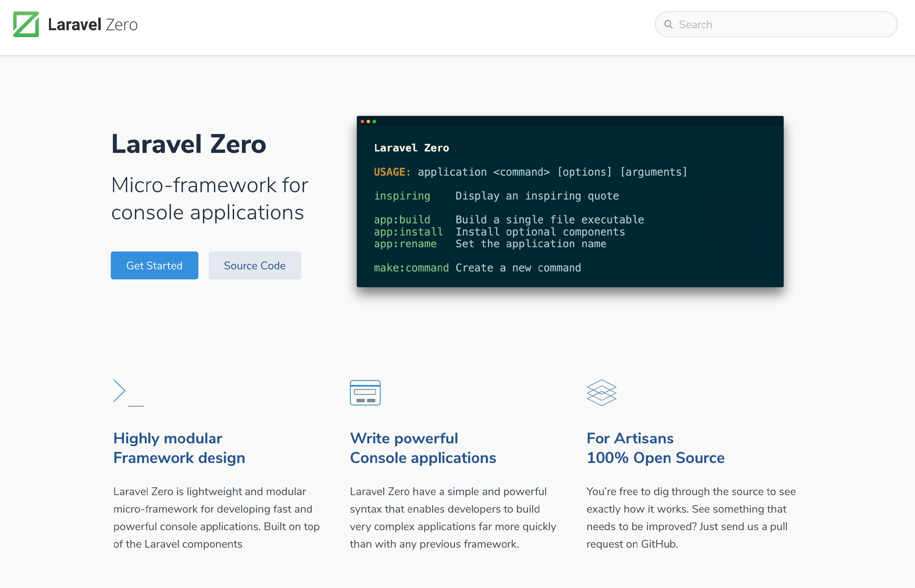Viewport: 915px width, 588px height.
Task: Click the 'Write powerful Console applications' heading
Action: click(x=423, y=448)
